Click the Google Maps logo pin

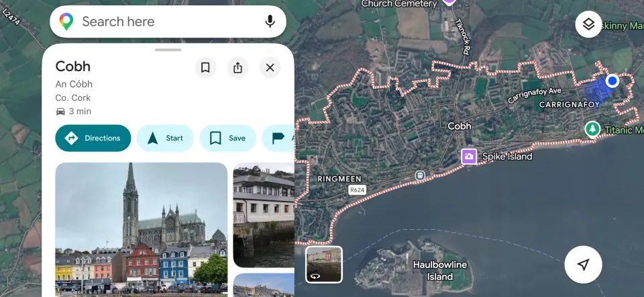[x=66, y=22]
